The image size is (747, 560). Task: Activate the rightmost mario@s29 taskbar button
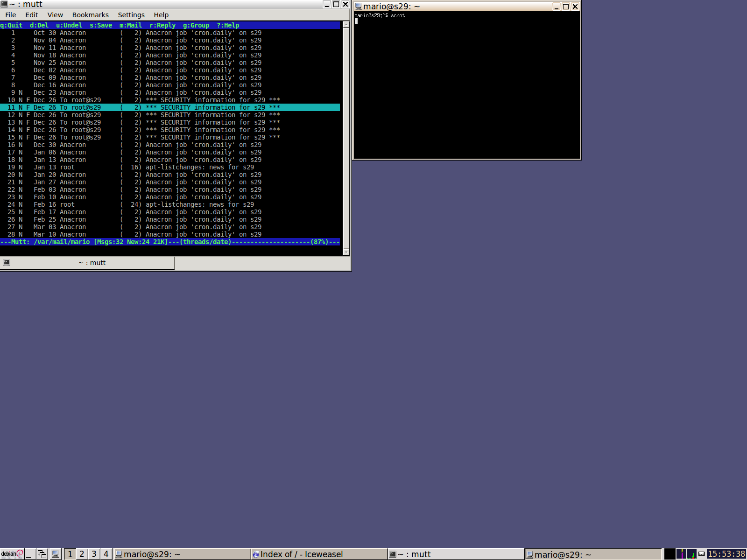tap(593, 554)
